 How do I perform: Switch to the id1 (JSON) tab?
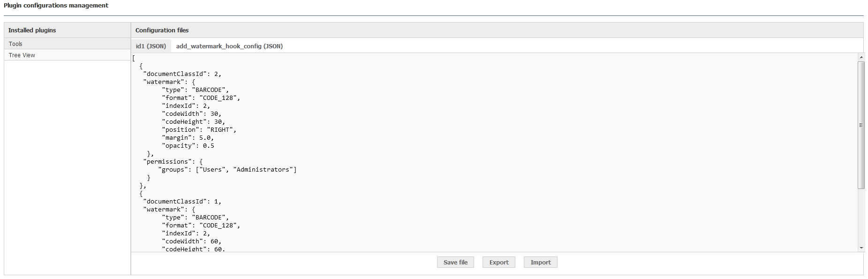click(151, 46)
